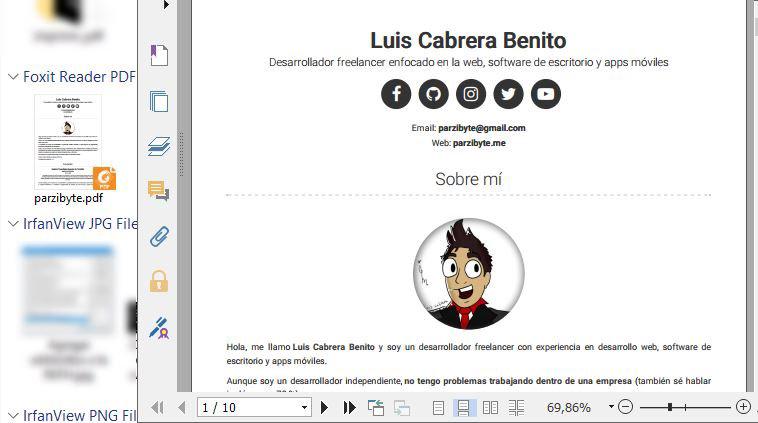Viewport: 758px width, 423px height.
Task: Switch to single page view
Action: [438, 407]
